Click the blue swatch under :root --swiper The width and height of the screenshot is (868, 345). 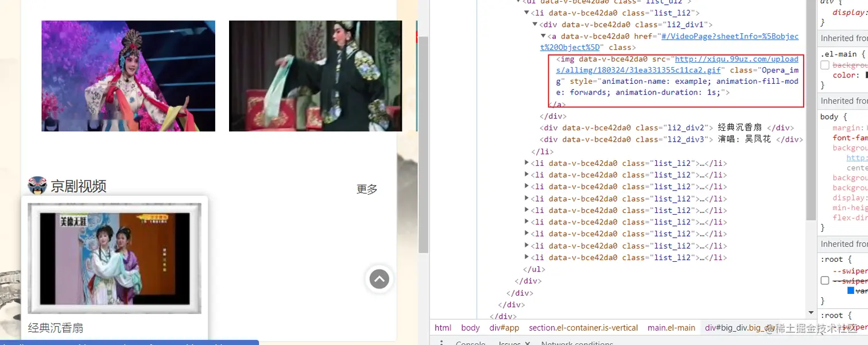[x=851, y=291]
